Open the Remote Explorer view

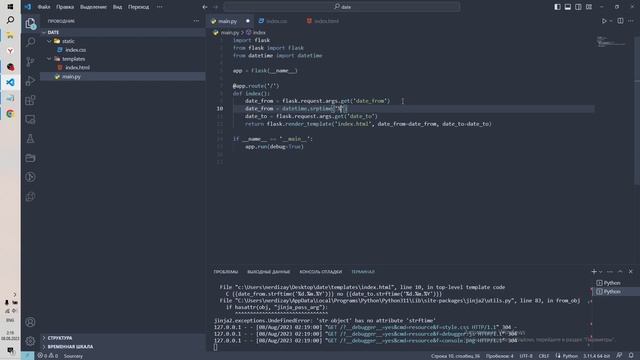tap(30, 119)
